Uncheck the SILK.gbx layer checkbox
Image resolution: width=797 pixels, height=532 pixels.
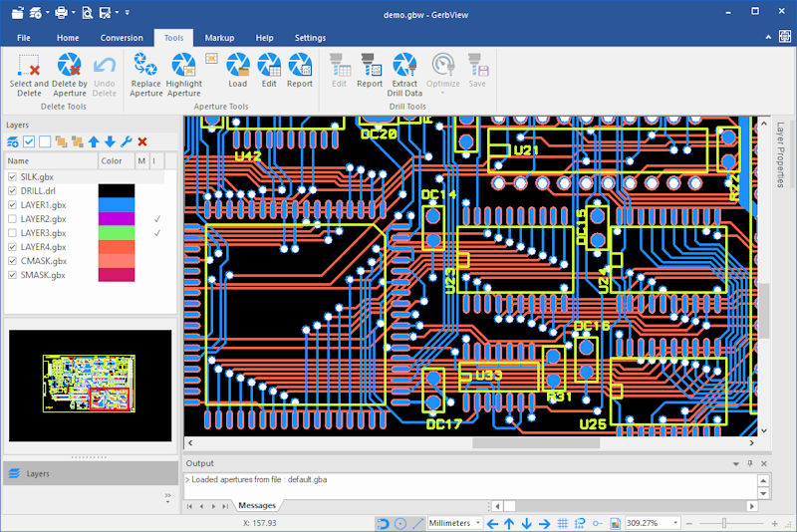click(x=12, y=177)
